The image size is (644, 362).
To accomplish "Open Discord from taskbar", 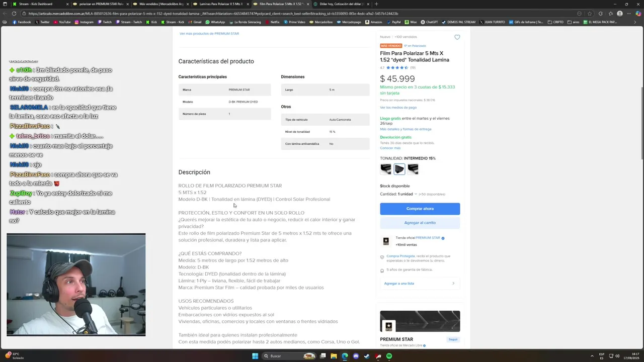I will (356, 356).
